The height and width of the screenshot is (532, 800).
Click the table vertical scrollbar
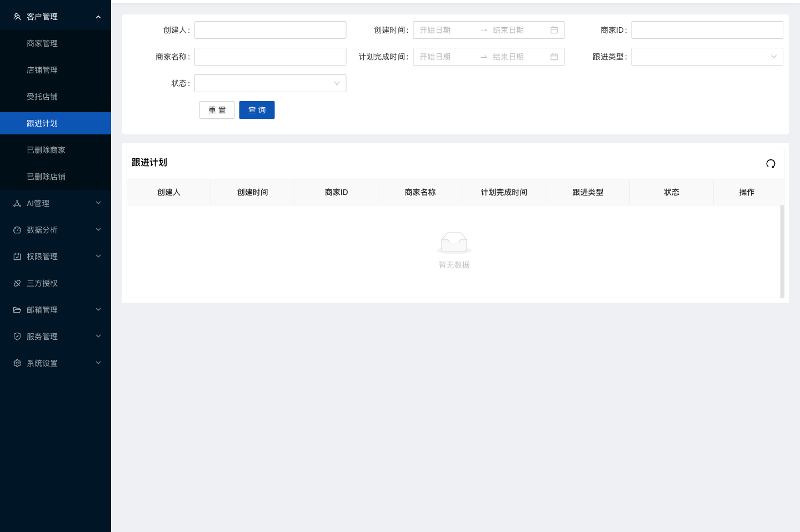tap(782, 252)
